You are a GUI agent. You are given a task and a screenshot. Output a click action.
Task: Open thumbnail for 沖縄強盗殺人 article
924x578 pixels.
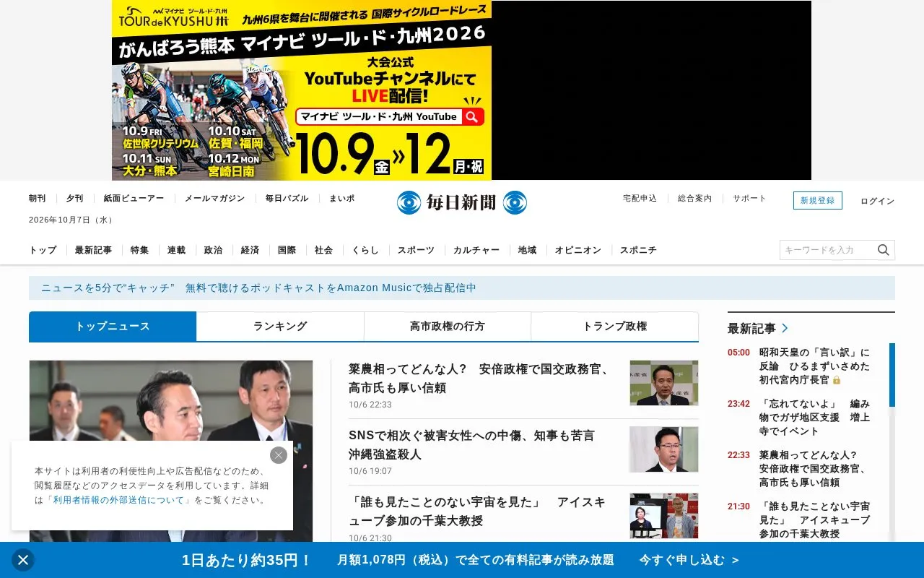coord(664,449)
